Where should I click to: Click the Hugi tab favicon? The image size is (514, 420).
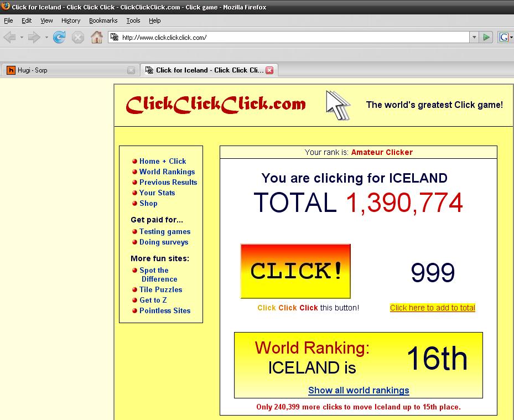pyautogui.click(x=11, y=70)
